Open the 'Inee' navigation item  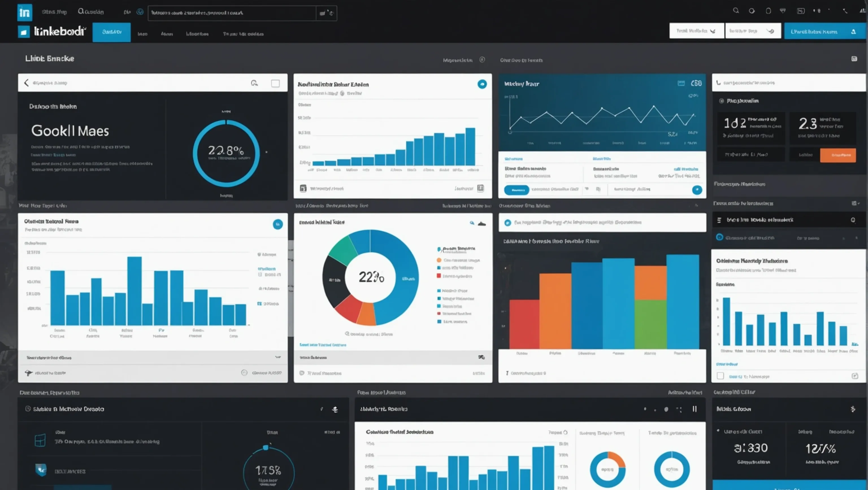coord(142,34)
